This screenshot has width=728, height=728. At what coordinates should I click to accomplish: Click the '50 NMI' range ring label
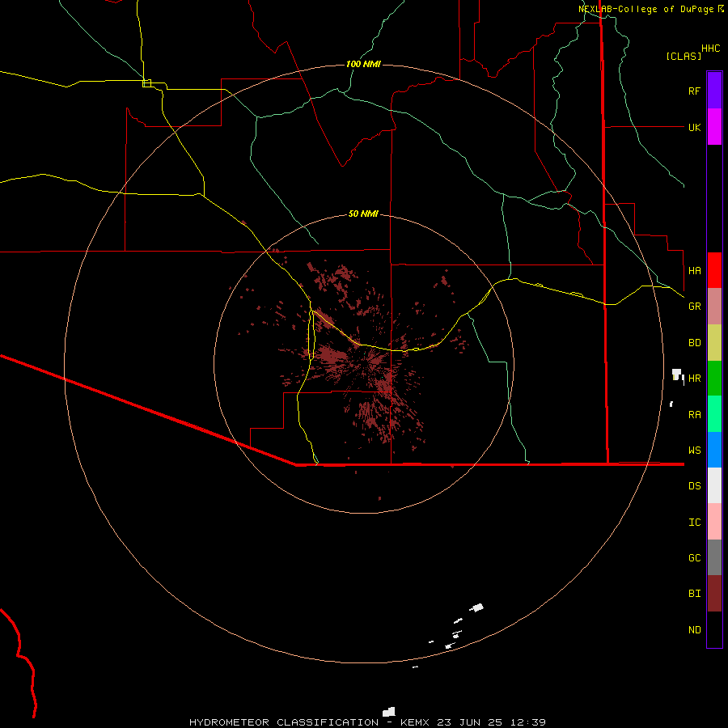pos(363,214)
